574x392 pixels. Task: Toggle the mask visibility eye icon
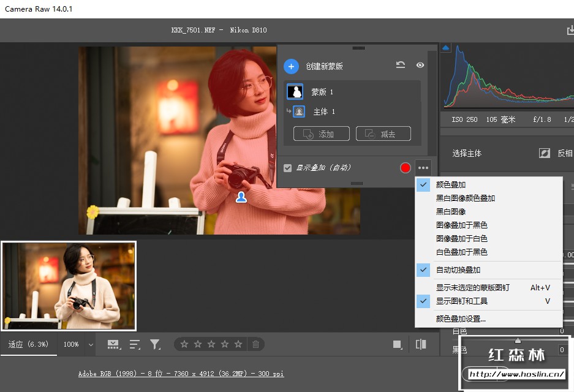pyautogui.click(x=420, y=65)
